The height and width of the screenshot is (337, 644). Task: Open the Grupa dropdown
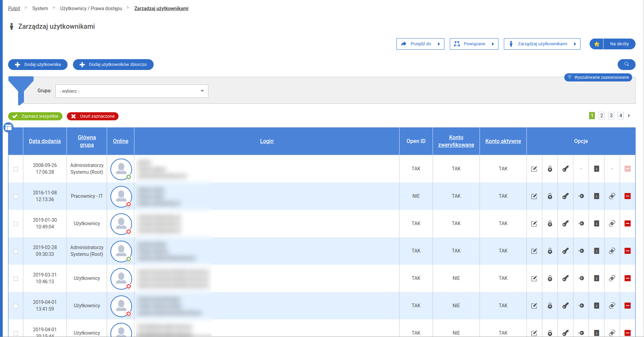pos(132,91)
